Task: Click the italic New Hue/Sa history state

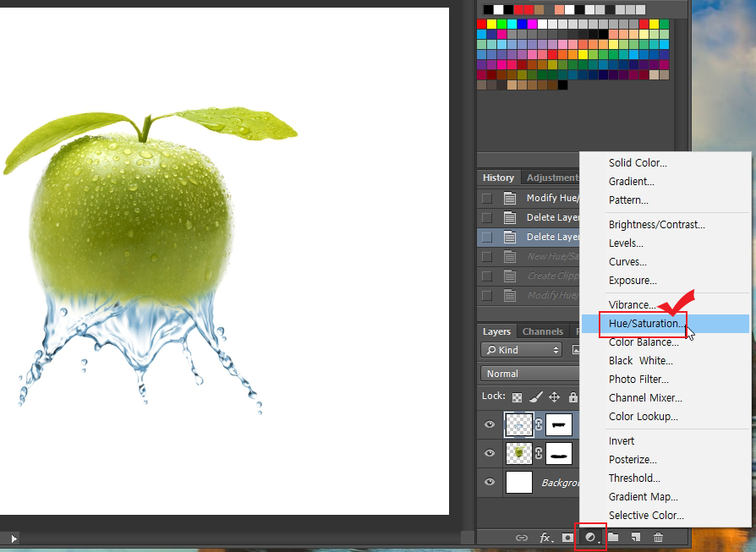Action: pyautogui.click(x=552, y=256)
